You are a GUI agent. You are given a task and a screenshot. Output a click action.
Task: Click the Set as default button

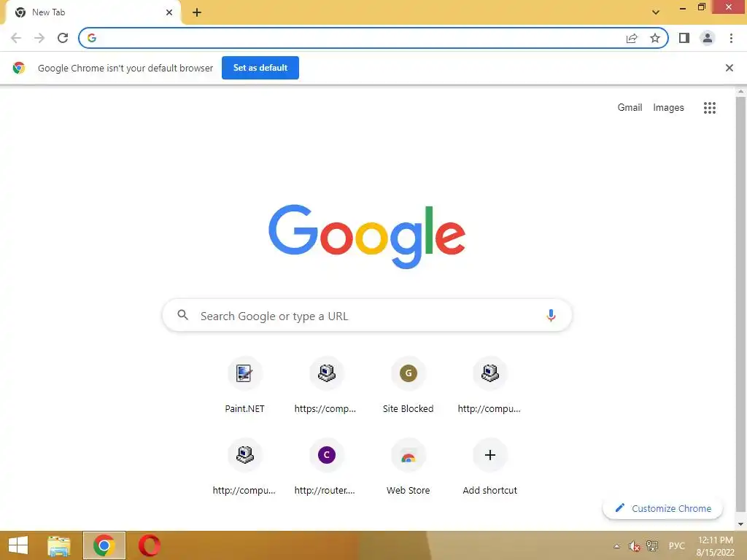pyautogui.click(x=260, y=68)
